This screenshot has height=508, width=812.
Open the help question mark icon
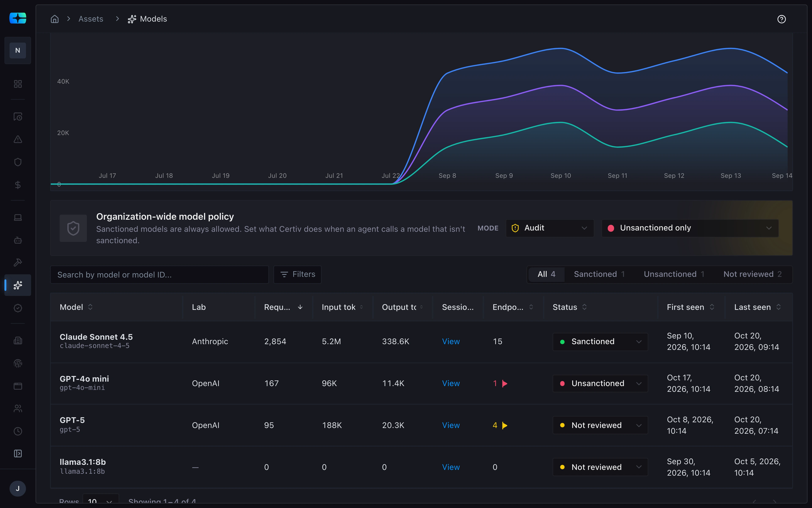point(782,19)
